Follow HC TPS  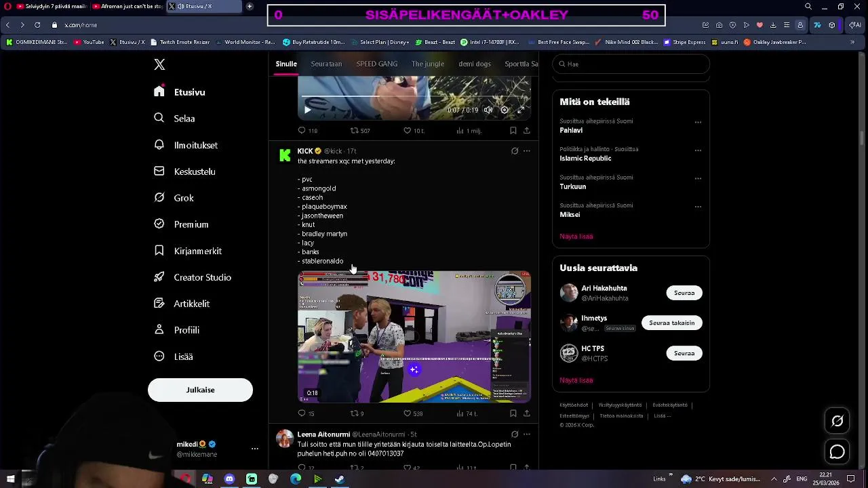[684, 353]
